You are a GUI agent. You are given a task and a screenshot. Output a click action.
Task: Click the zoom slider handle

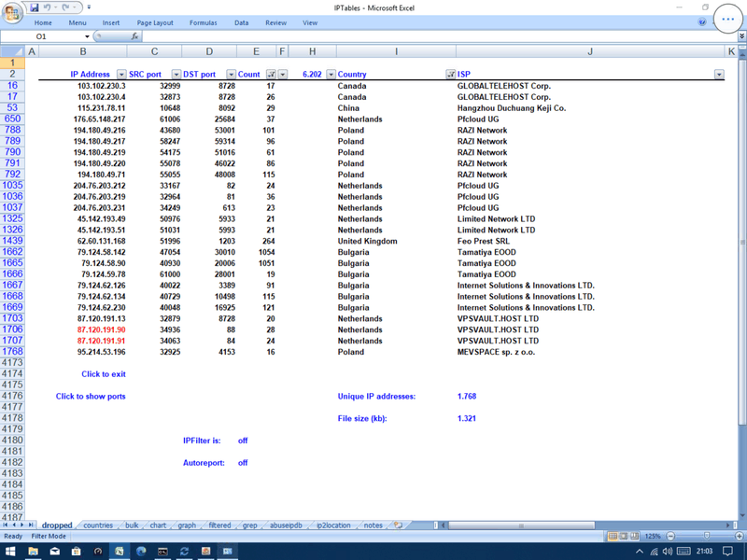(x=707, y=536)
